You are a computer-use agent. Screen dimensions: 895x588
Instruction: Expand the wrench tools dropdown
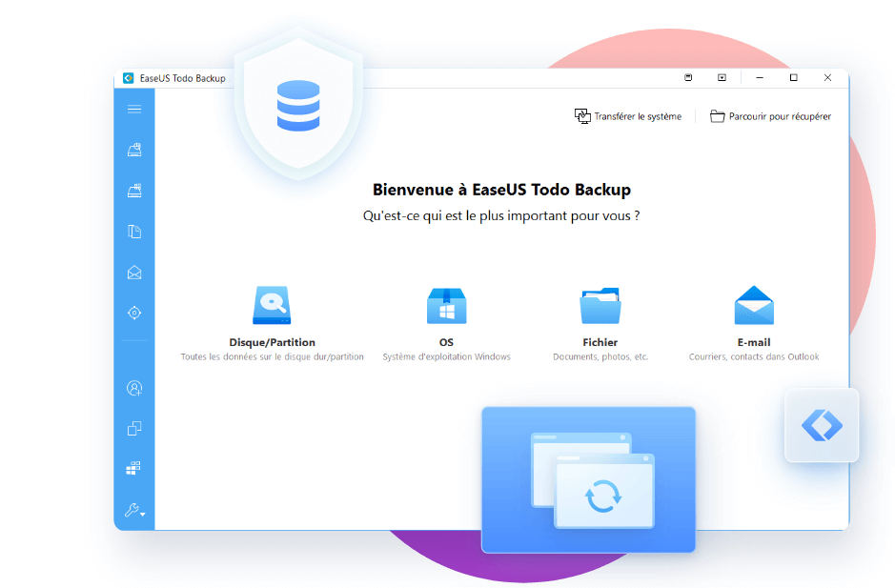(x=134, y=511)
